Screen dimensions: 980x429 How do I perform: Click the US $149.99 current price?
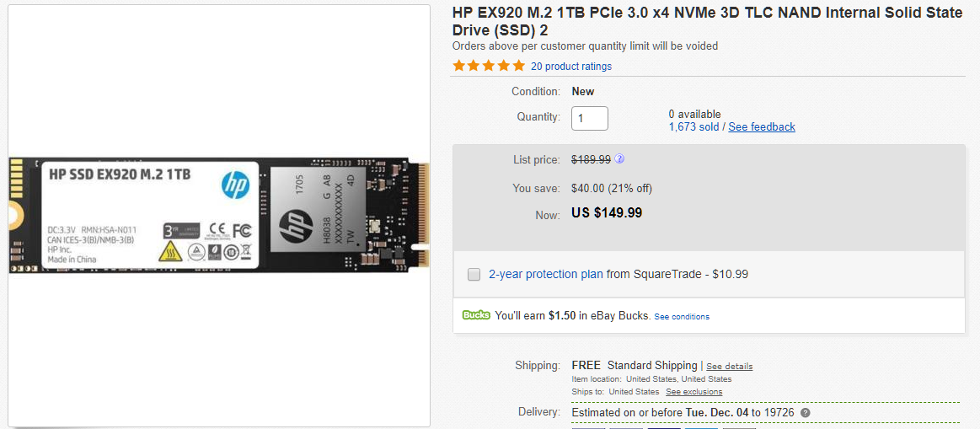point(607,213)
